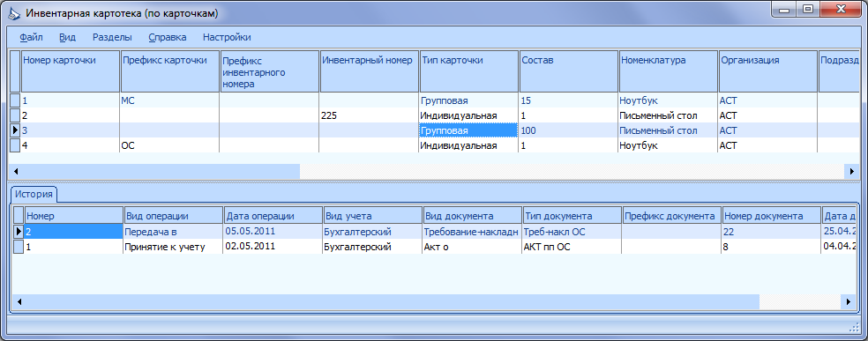This screenshot has width=868, height=341.
Task: Click Тип документа column header
Action: pyautogui.click(x=572, y=216)
